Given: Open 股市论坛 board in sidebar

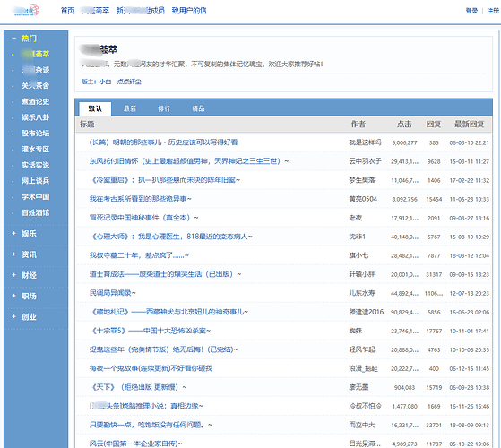Looking at the screenshot, I should click(35, 134).
